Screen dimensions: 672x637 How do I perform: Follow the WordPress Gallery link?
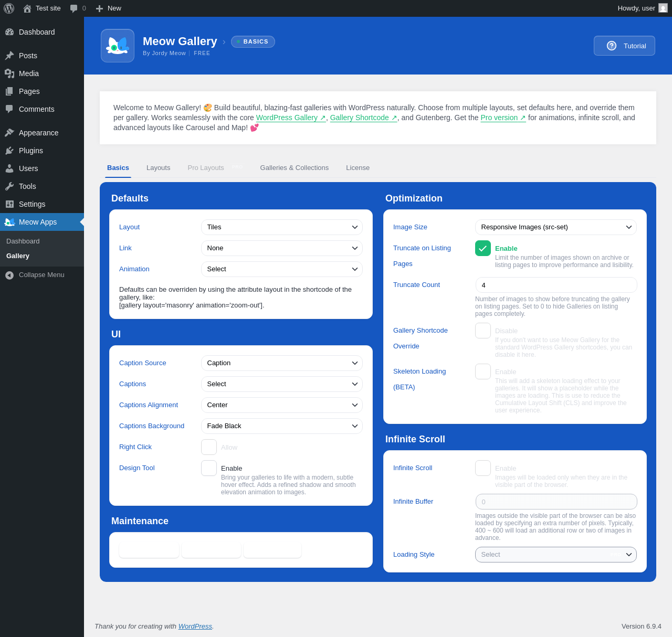click(x=291, y=118)
